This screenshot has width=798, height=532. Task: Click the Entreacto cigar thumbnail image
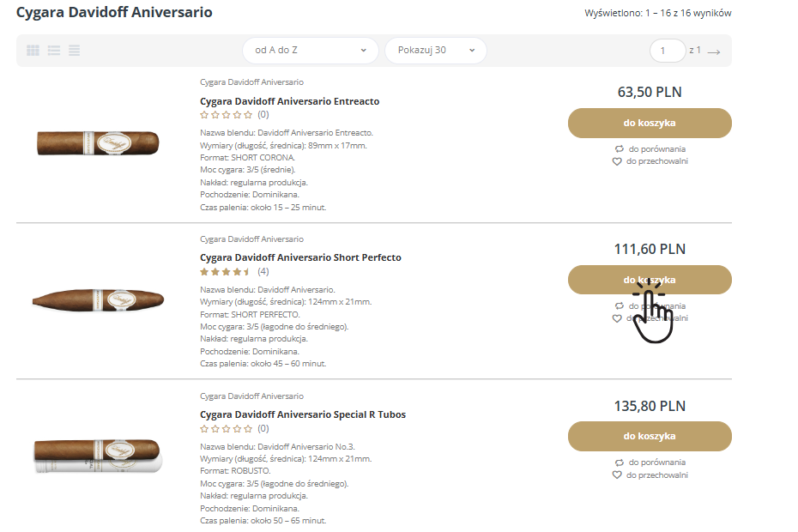[x=98, y=141]
